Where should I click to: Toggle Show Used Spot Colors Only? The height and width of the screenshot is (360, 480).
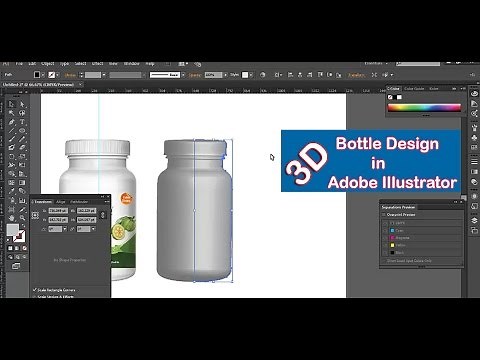coord(384,261)
